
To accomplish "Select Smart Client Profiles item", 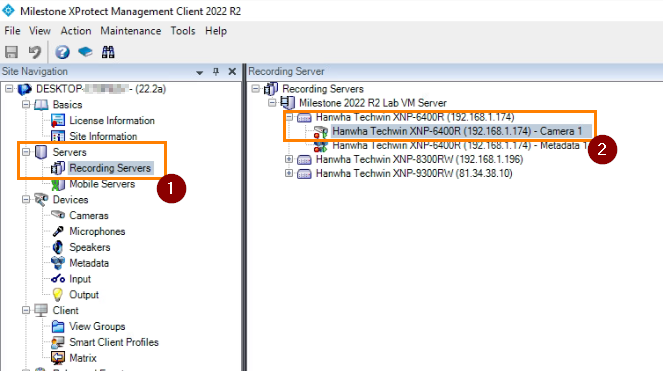I will [114, 342].
